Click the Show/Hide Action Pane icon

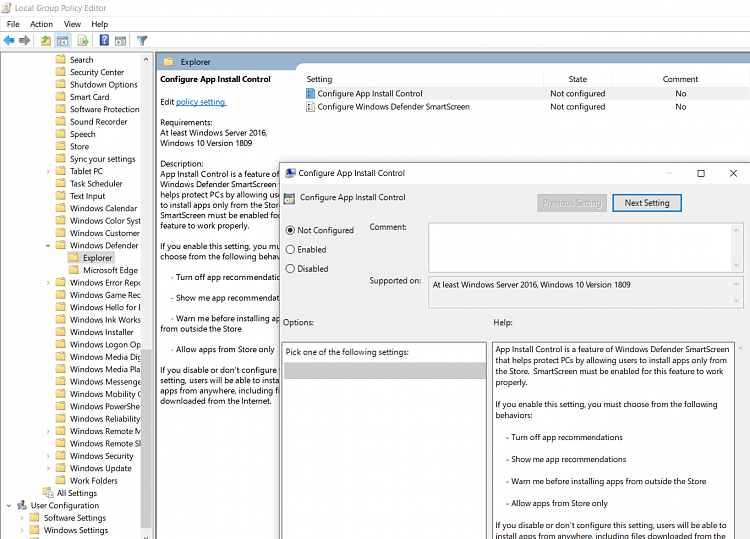click(x=121, y=41)
